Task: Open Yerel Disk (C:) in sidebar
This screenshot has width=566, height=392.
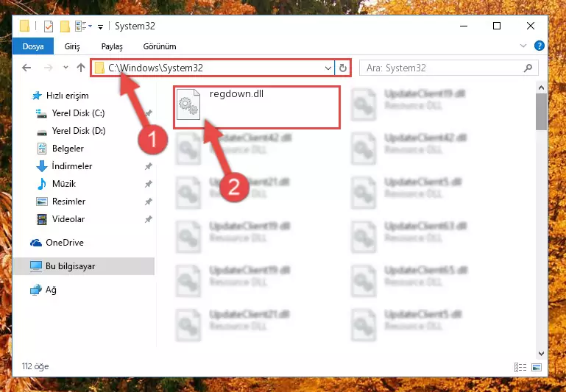Action: [x=78, y=113]
